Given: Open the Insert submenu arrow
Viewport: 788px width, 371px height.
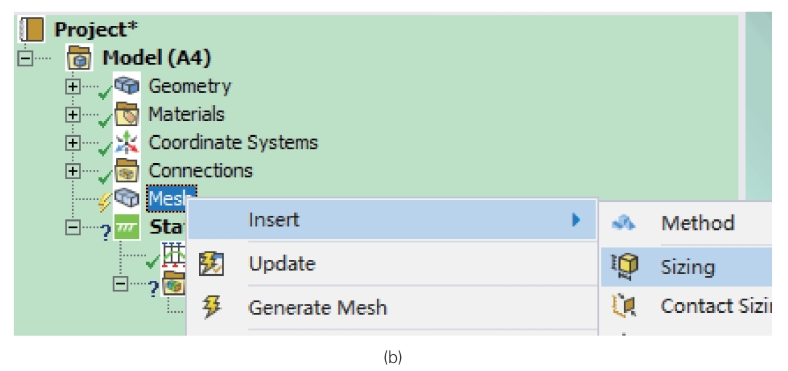Looking at the screenshot, I should point(576,220).
